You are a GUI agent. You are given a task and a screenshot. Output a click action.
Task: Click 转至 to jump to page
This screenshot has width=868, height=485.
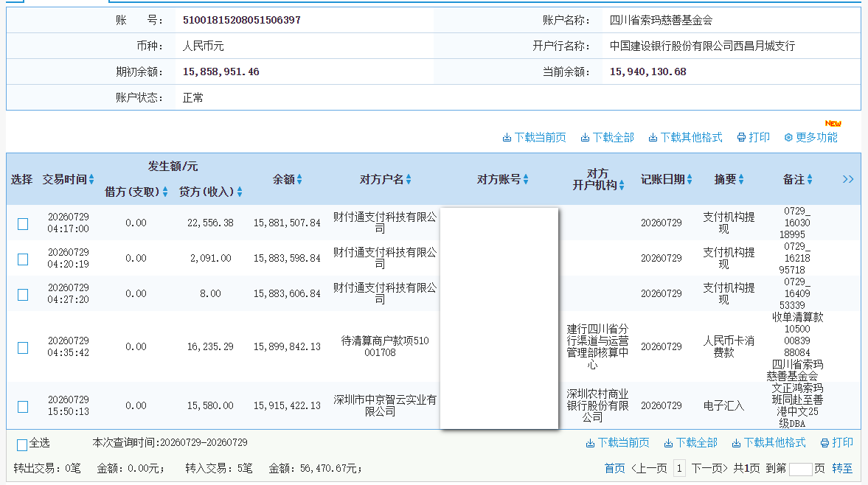(842, 468)
